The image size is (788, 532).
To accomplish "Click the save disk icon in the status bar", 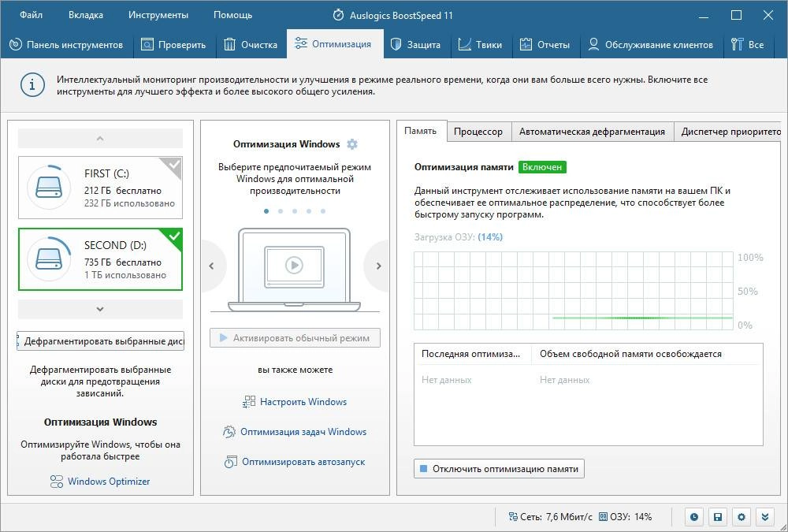I will 718,517.
